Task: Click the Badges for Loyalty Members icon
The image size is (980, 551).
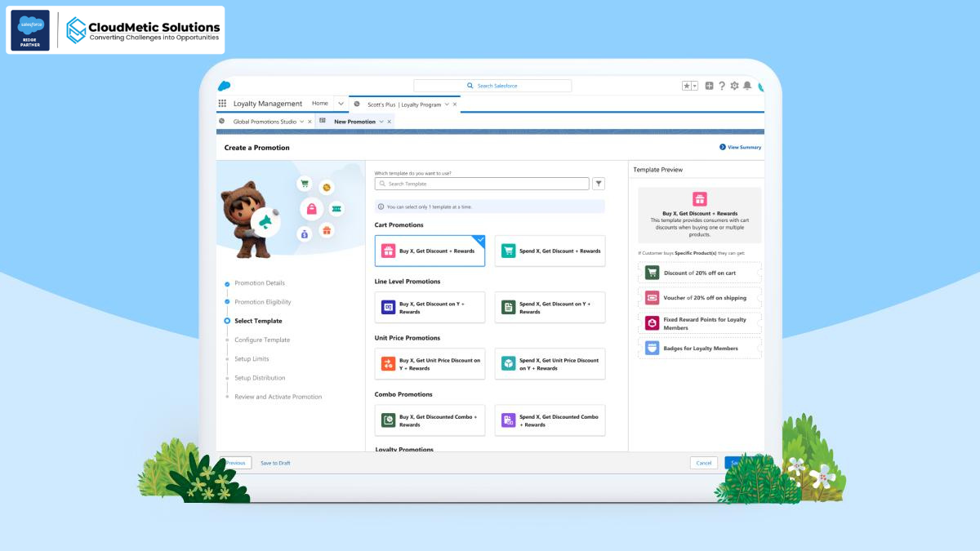Action: click(x=652, y=348)
